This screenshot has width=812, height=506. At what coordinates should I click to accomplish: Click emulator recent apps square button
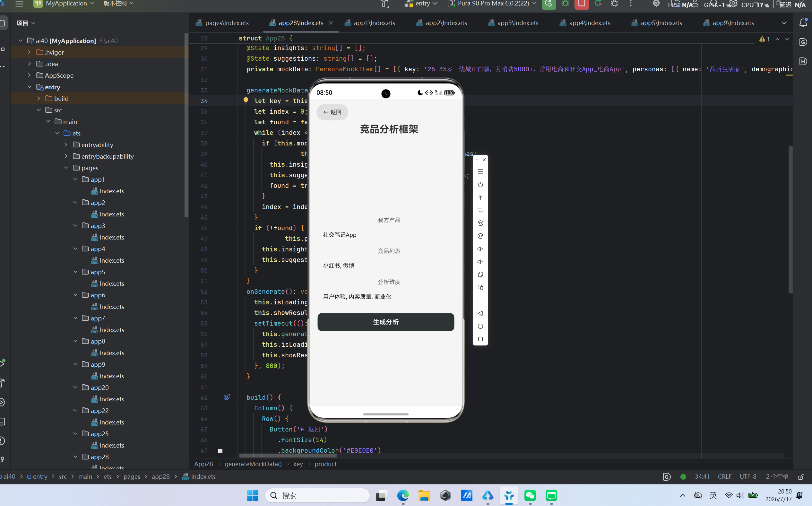[480, 339]
